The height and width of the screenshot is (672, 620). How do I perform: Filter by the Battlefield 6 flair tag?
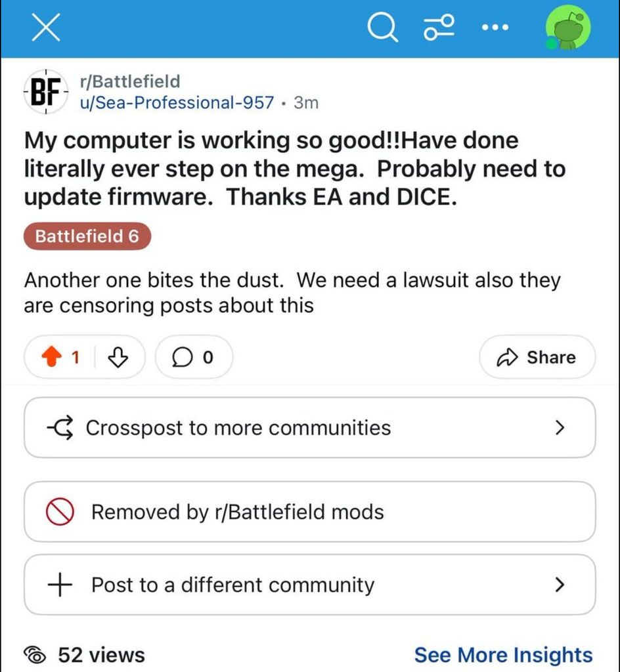pos(87,237)
